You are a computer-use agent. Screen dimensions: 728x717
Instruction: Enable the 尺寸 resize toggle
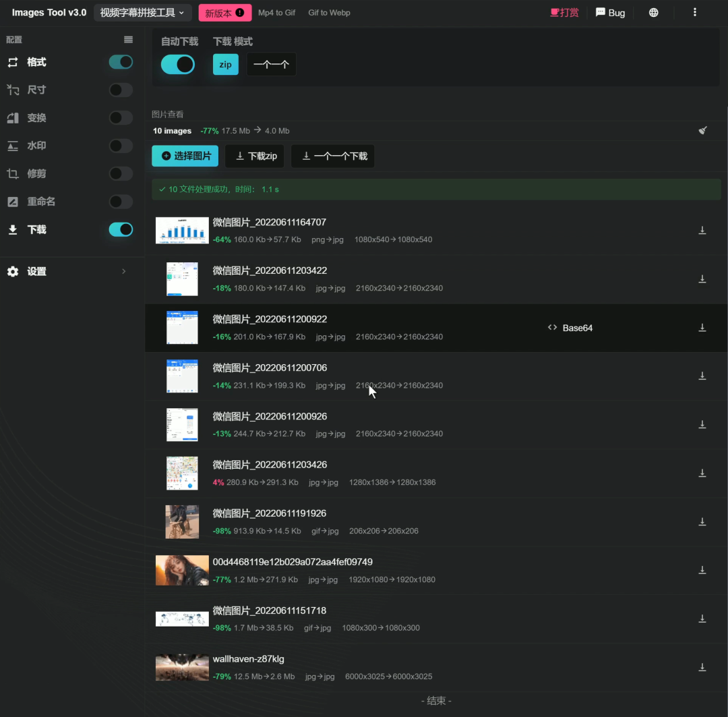click(x=121, y=90)
